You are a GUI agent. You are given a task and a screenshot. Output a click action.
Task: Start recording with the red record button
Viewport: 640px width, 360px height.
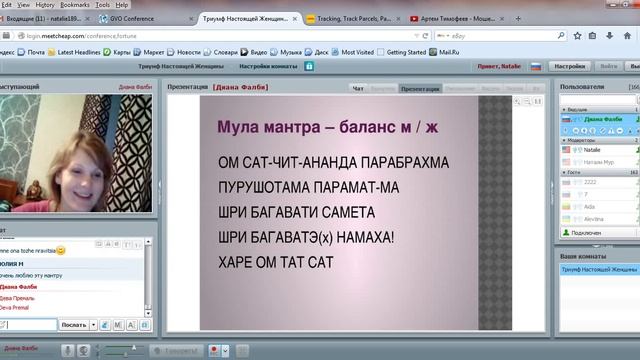(214, 351)
